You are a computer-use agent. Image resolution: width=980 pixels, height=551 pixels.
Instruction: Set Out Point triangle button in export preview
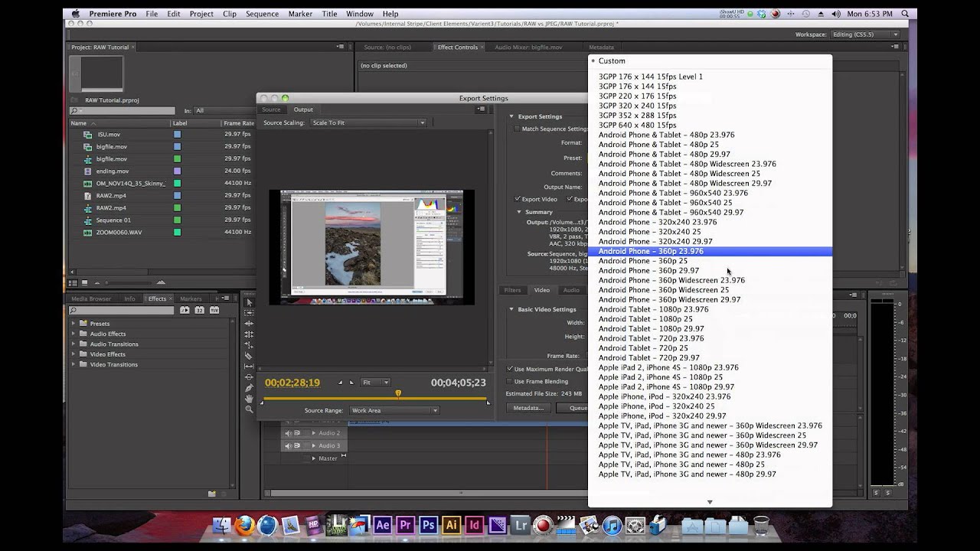tap(351, 383)
